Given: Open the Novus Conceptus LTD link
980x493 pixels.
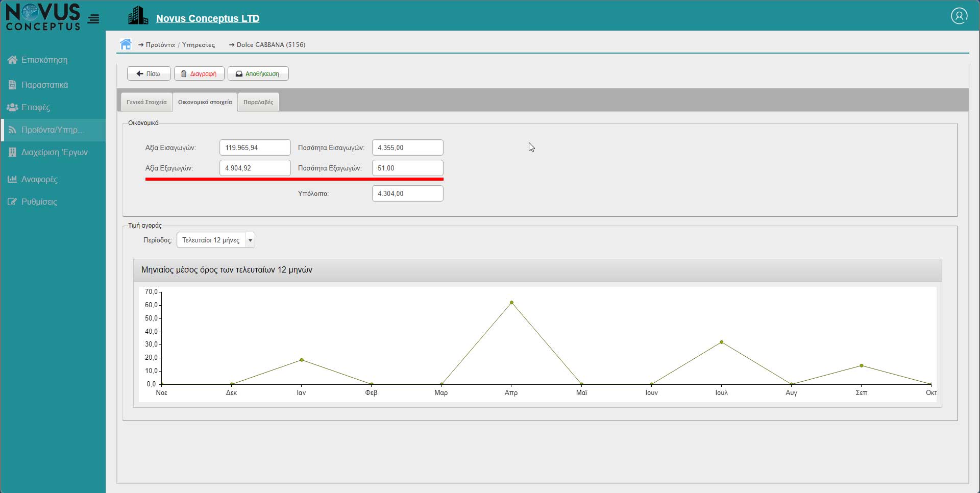Looking at the screenshot, I should coord(208,18).
